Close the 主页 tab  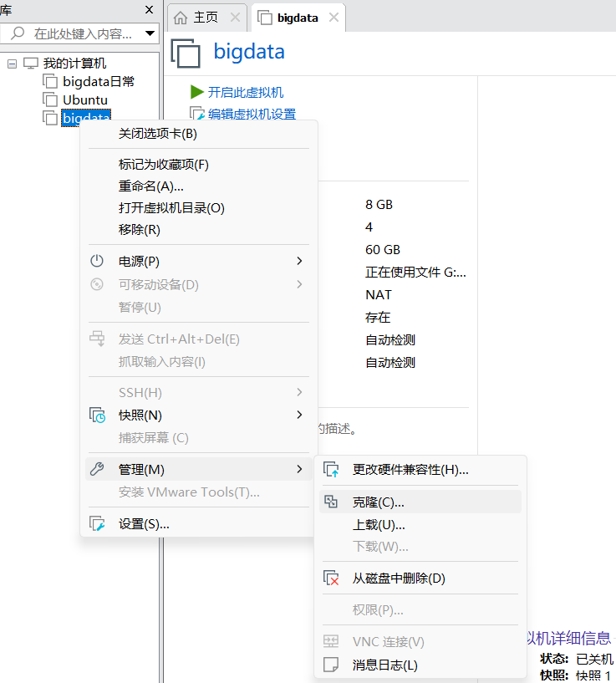click(x=235, y=18)
